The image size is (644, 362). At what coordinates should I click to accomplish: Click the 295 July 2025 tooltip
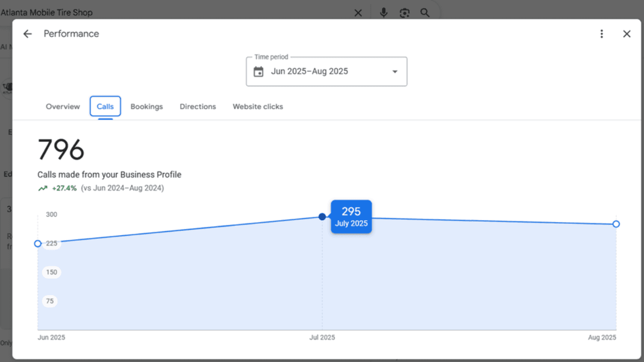pos(351,217)
